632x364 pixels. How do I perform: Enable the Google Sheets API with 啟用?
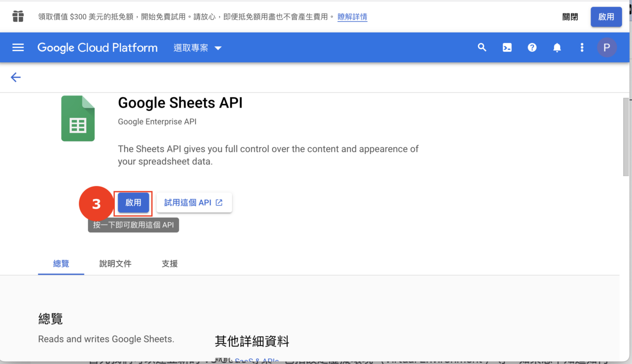(134, 202)
